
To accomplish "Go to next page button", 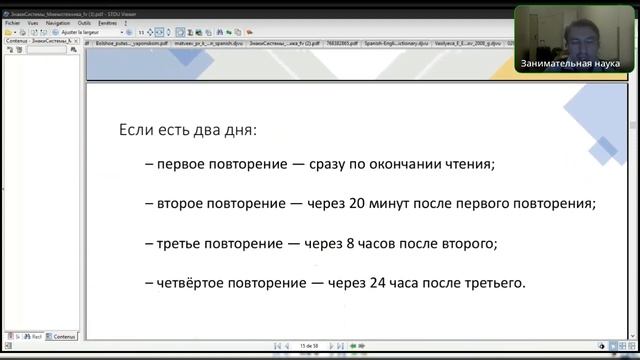I will (331, 346).
